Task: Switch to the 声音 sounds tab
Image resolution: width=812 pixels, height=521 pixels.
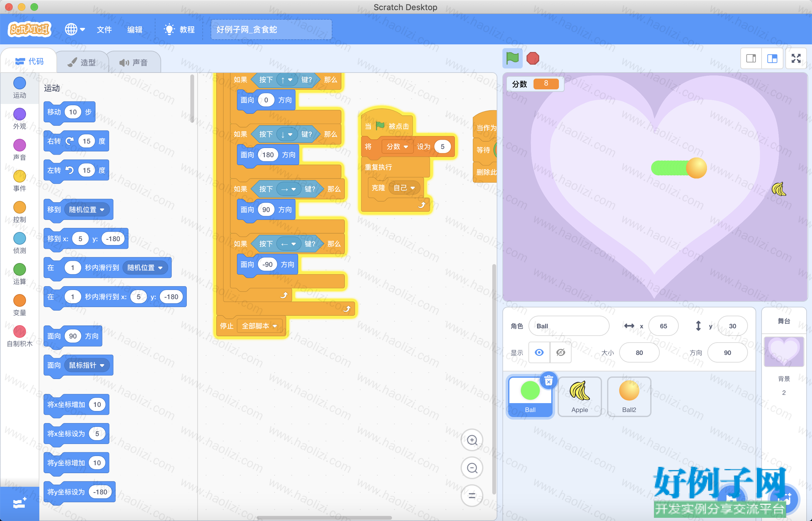Action: [134, 62]
